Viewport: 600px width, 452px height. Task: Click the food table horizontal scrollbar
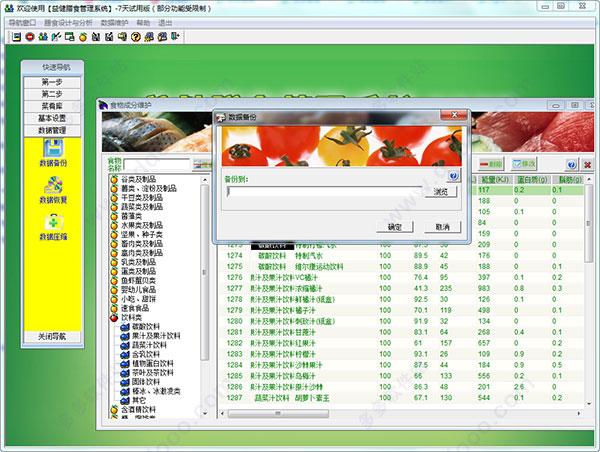point(400,413)
